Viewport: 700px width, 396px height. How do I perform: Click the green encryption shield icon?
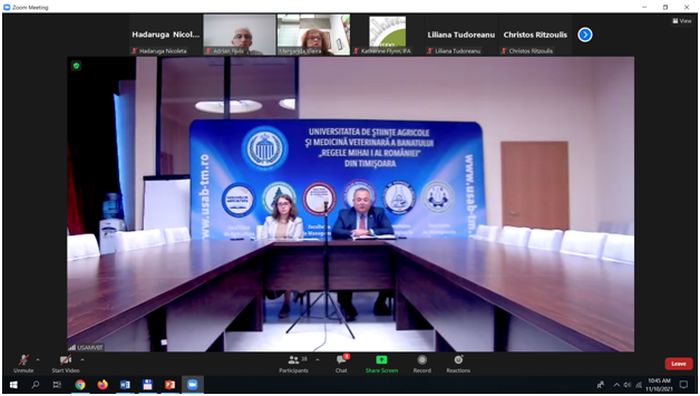(x=76, y=66)
